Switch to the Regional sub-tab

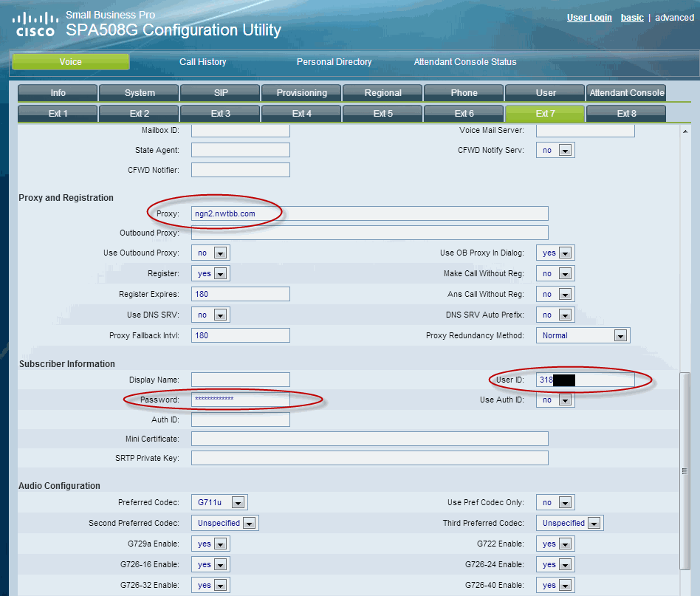click(383, 93)
